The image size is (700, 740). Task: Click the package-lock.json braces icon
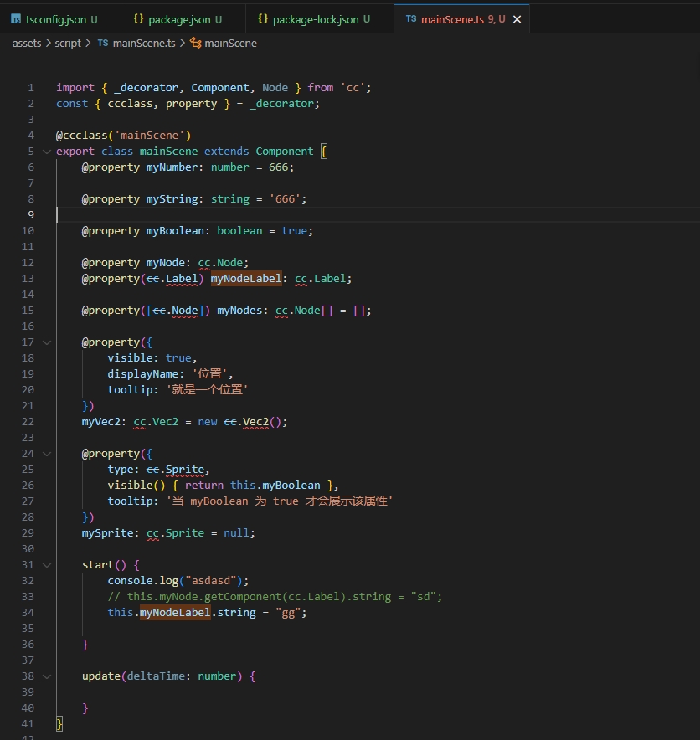click(263, 19)
